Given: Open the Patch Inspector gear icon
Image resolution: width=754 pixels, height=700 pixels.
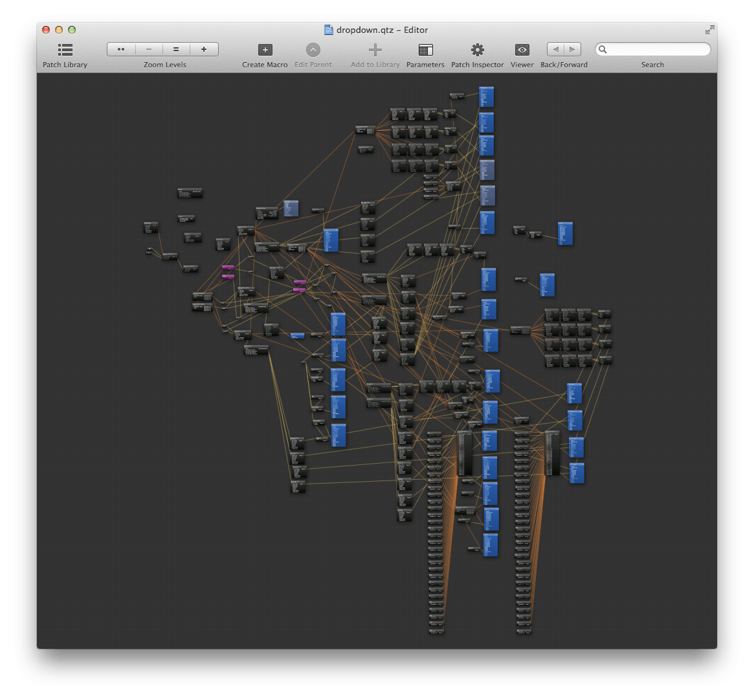Looking at the screenshot, I should [477, 50].
